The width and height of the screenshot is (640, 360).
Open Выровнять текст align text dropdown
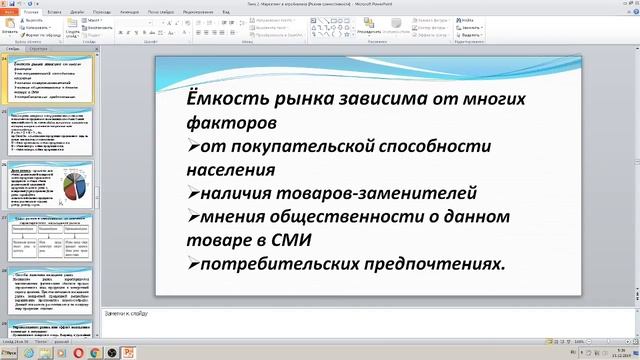click(x=269, y=28)
